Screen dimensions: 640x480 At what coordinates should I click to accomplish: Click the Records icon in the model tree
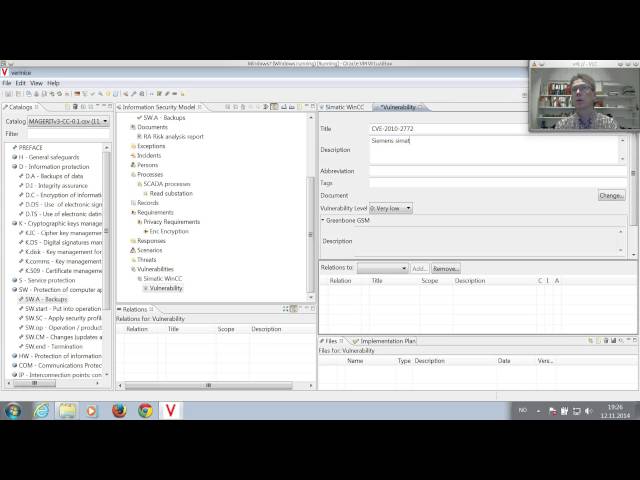pyautogui.click(x=133, y=203)
